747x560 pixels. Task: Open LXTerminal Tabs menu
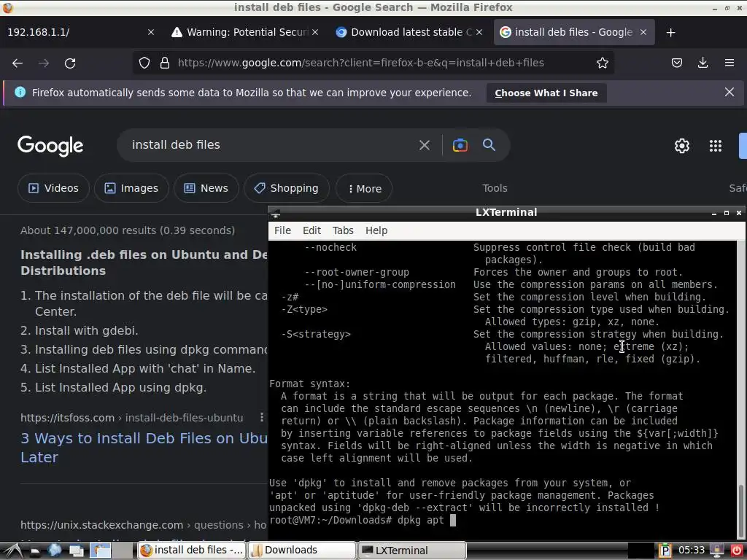[x=343, y=230]
